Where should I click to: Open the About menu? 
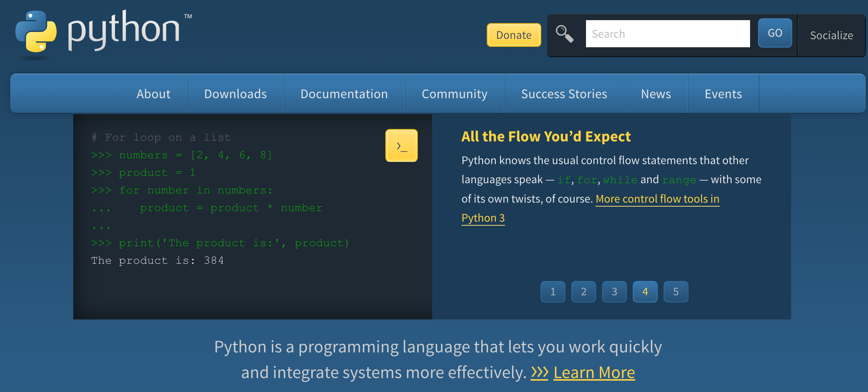(153, 94)
